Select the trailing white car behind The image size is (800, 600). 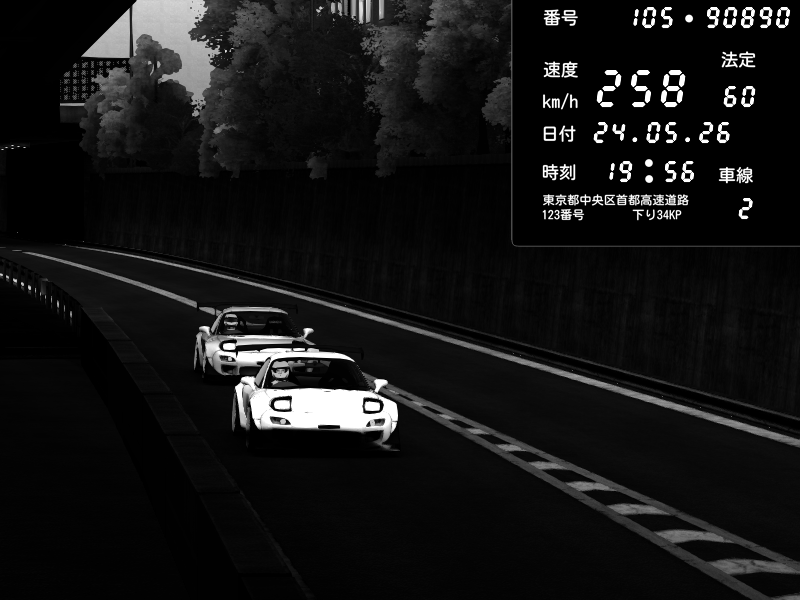pos(247,339)
